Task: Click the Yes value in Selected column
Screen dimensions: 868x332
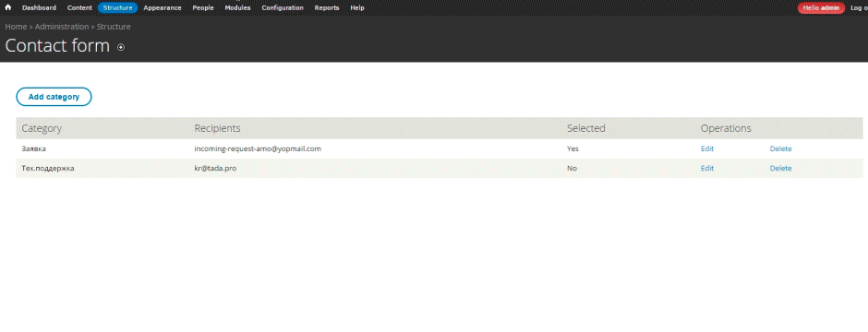Action: coord(573,148)
